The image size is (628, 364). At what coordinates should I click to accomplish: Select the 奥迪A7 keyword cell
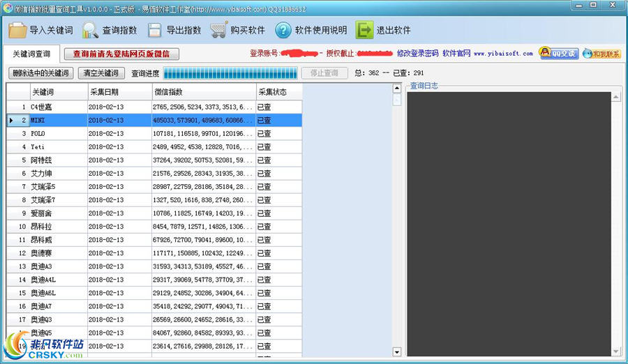click(x=59, y=306)
